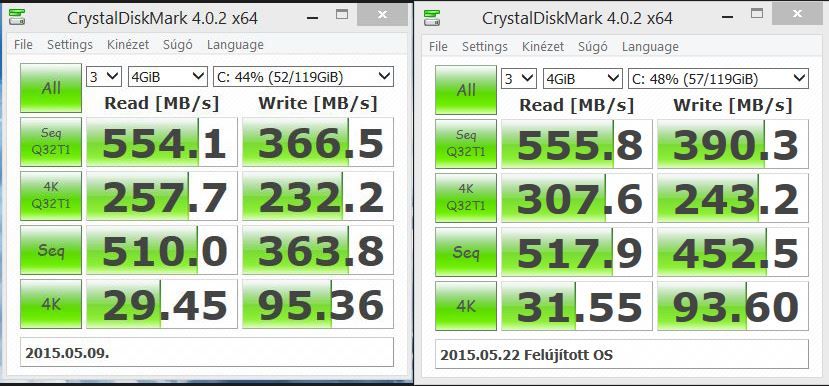Click comment field containing 2015.05.09.
The width and height of the screenshot is (829, 386).
(x=207, y=352)
